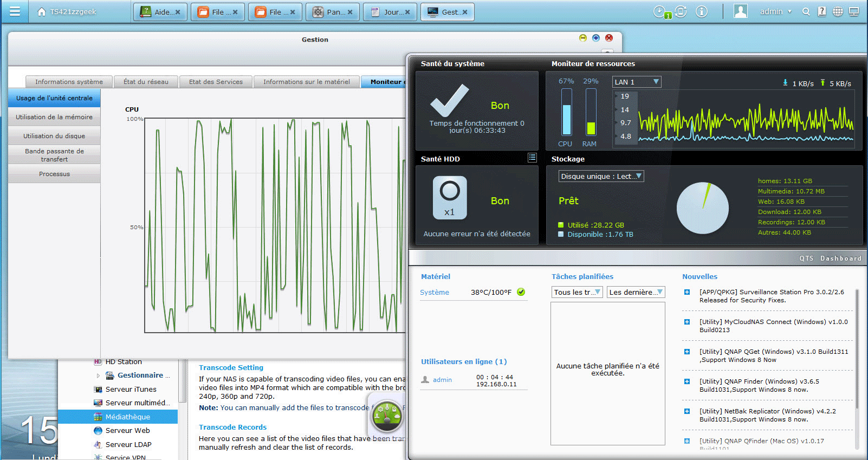This screenshot has width=868, height=460.
Task: Click the RAM usage bar
Action: pyautogui.click(x=591, y=112)
